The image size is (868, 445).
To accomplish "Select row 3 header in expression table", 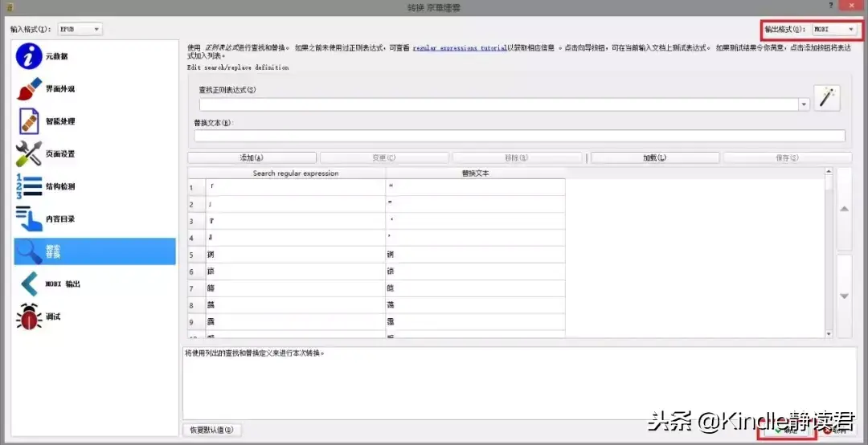I will coord(197,222).
